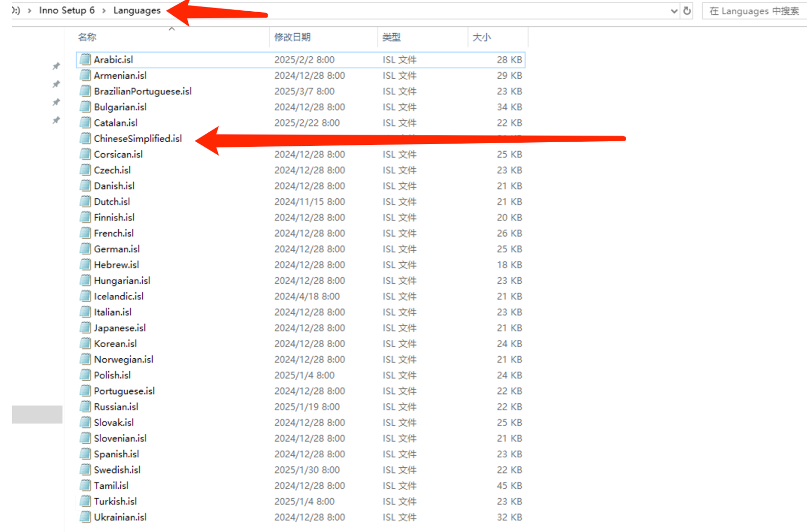Click the ChineseSimplified.isl file icon
Image resolution: width=807 pixels, height=532 pixels.
(85, 138)
